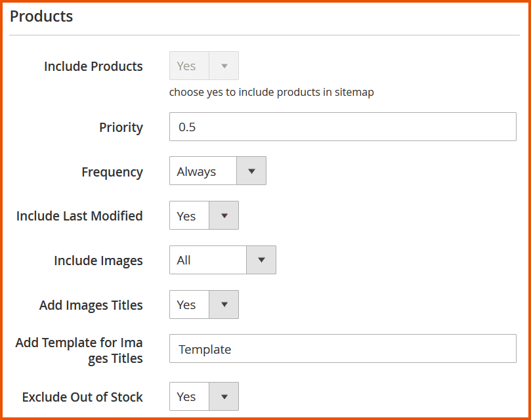Click the Add Template for Images Titles label
This screenshot has height=420, width=531.
[x=79, y=350]
